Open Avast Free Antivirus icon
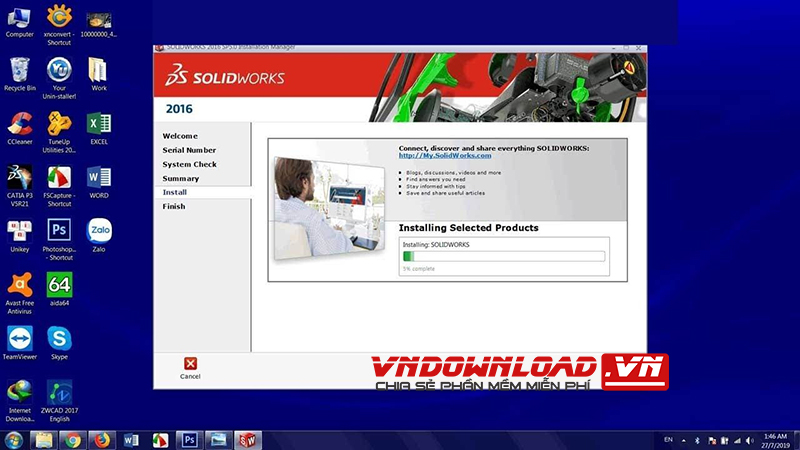The width and height of the screenshot is (800, 450). [x=19, y=293]
